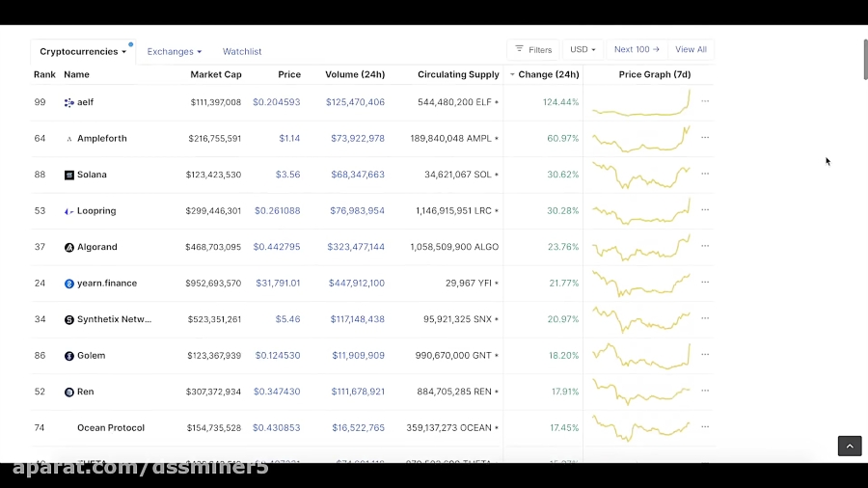Image resolution: width=868 pixels, height=488 pixels.
Task: Click Loopring volume $76,983,954
Action: point(357,211)
